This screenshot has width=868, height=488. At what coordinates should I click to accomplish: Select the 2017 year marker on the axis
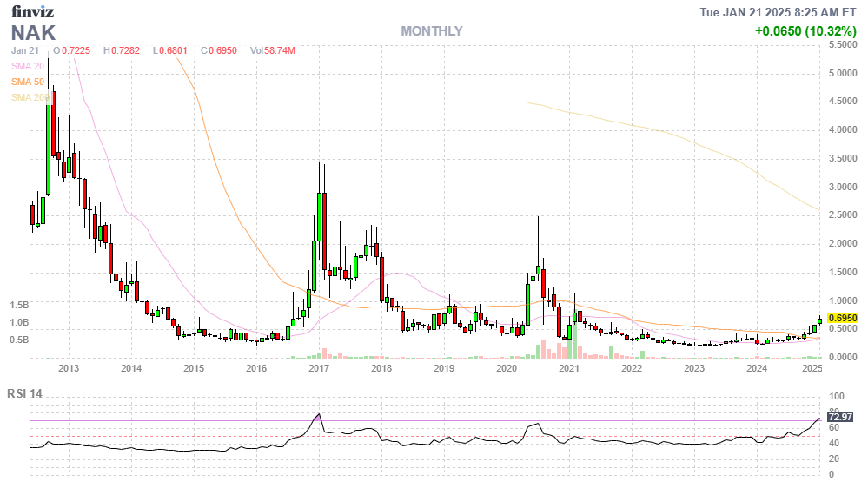319,369
